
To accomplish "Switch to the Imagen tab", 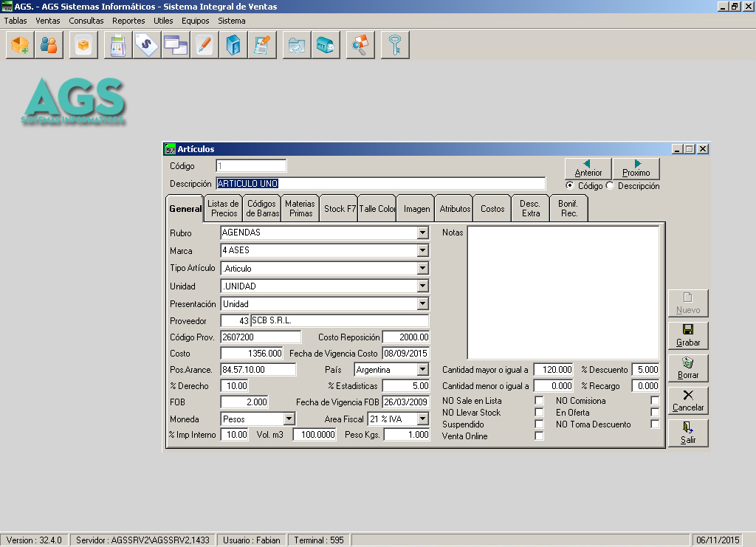I will 416,209.
